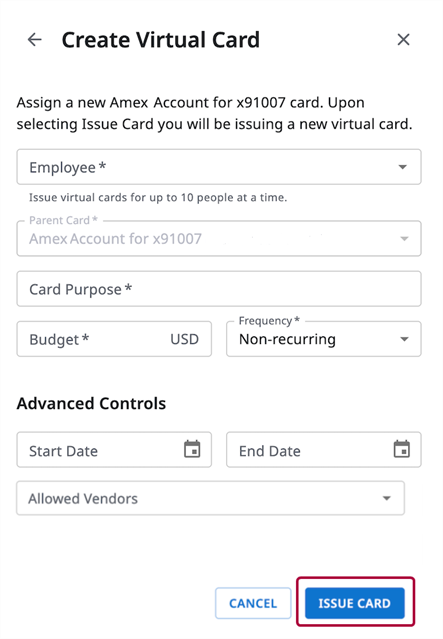Click the Employee field's dropdown arrow
443x639 pixels.
[x=403, y=167]
